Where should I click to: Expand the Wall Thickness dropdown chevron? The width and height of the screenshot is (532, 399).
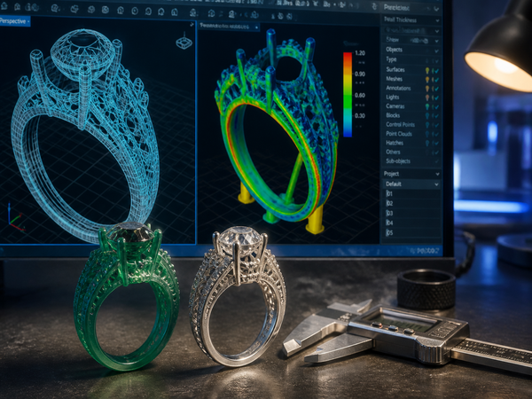[x=437, y=20]
